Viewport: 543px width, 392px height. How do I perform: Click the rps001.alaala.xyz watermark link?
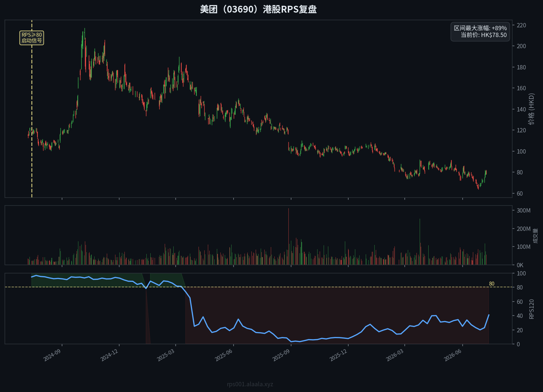click(250, 384)
